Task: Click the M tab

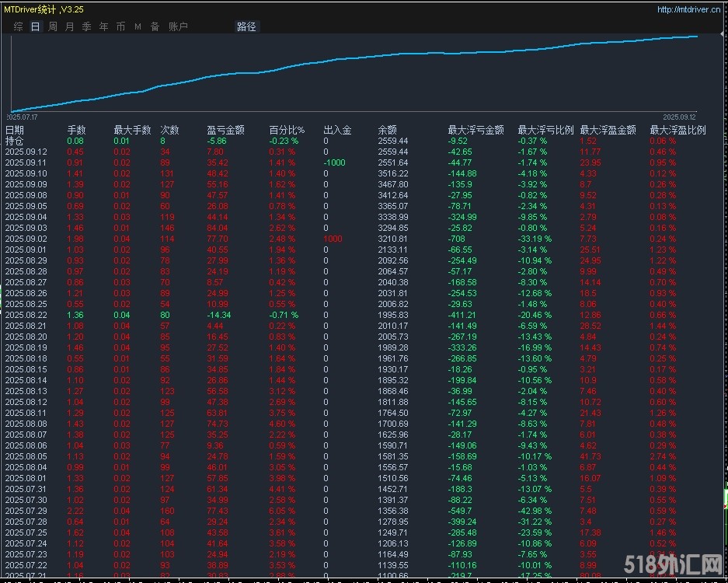Action: [138, 26]
